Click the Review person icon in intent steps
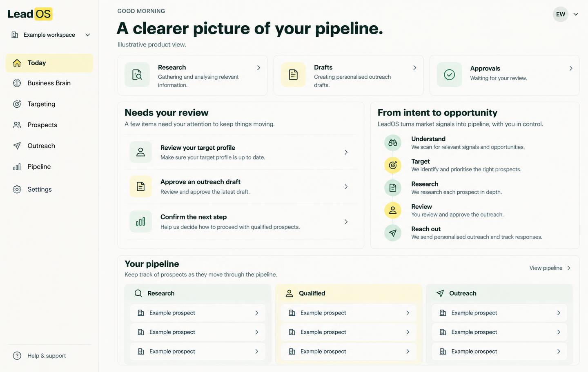 [393, 210]
